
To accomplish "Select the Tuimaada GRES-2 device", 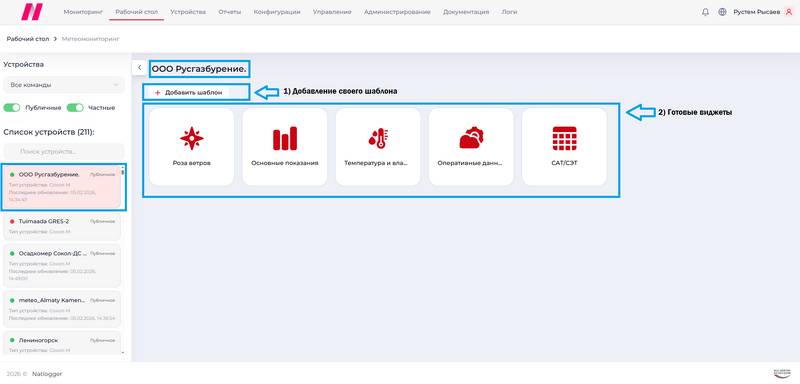I will pos(62,226).
